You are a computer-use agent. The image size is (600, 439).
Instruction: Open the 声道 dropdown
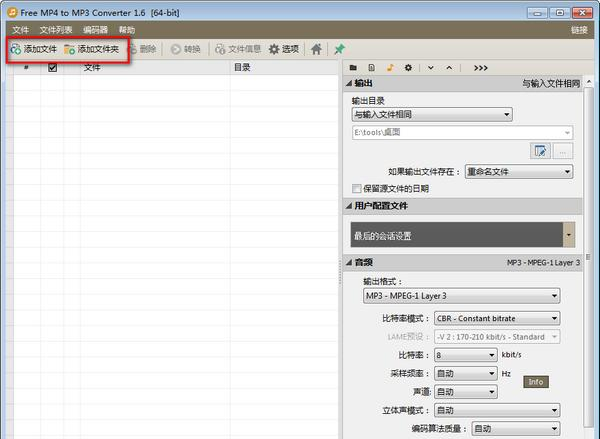466,392
